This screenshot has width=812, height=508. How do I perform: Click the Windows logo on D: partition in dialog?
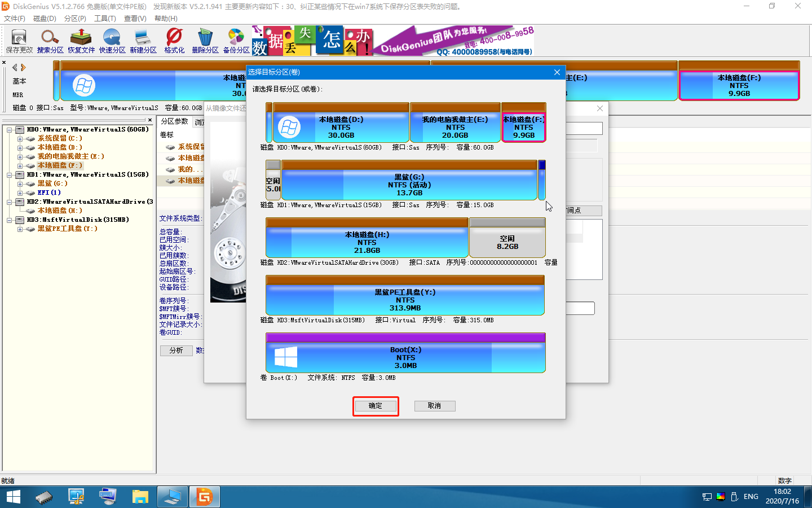coord(289,128)
